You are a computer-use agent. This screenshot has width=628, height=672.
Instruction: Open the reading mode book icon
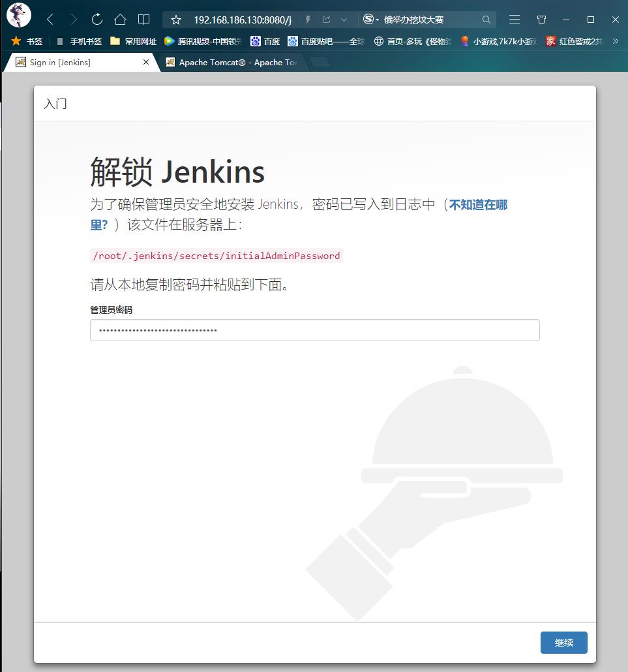[144, 20]
